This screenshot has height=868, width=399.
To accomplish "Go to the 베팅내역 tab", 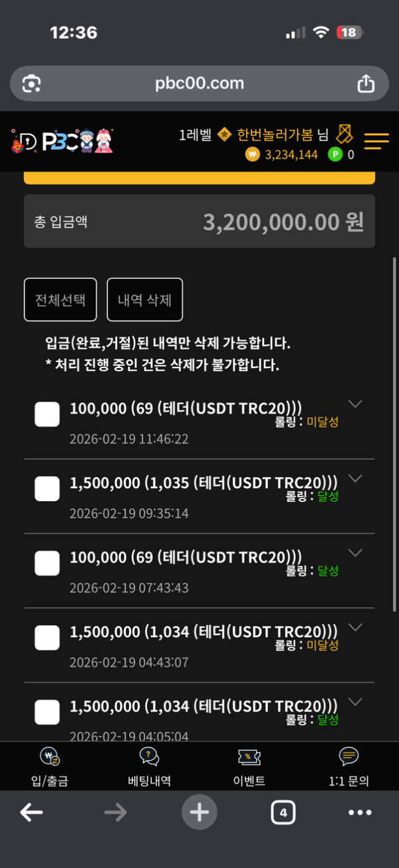I will [149, 767].
